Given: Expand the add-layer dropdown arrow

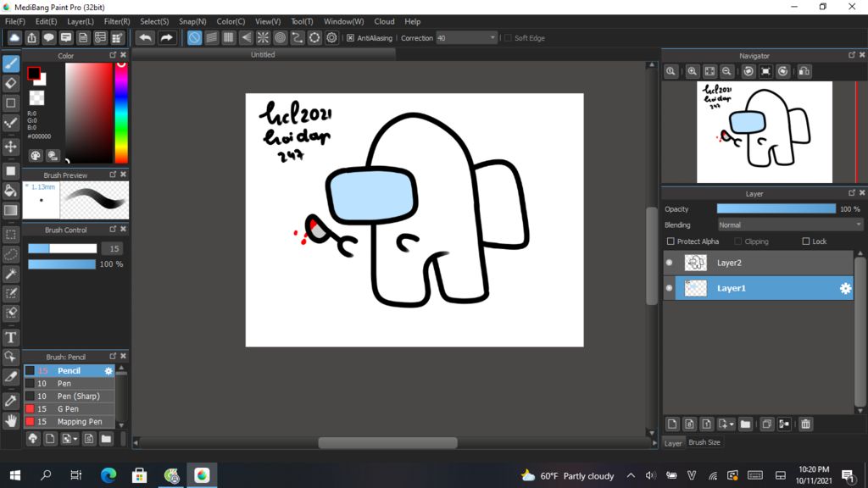Looking at the screenshot, I should pos(732,424).
